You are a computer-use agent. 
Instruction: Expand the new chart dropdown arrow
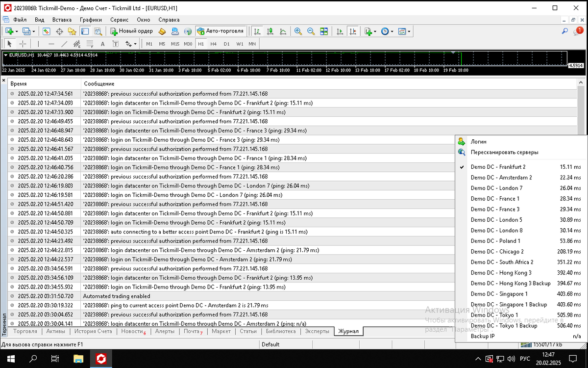[17, 31]
